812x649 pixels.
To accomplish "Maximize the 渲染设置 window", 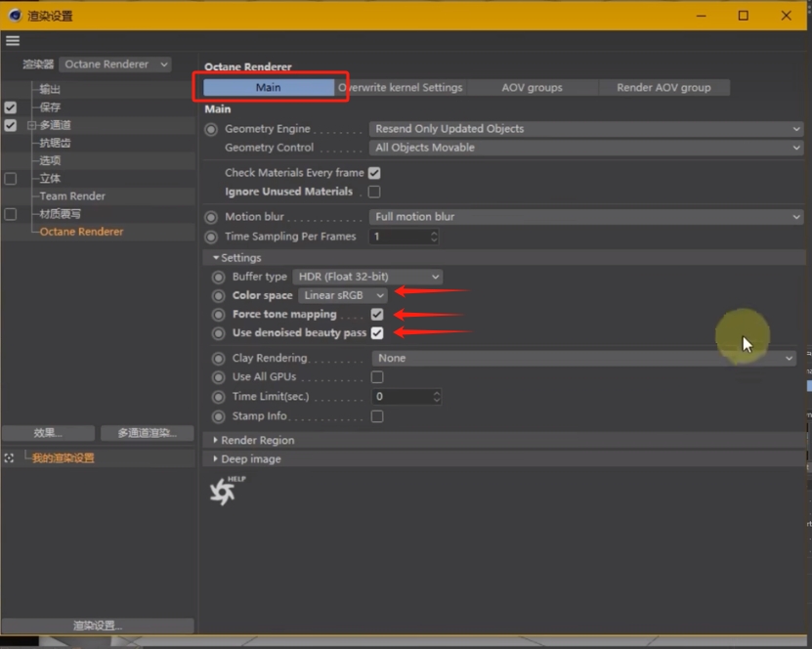I will (744, 16).
